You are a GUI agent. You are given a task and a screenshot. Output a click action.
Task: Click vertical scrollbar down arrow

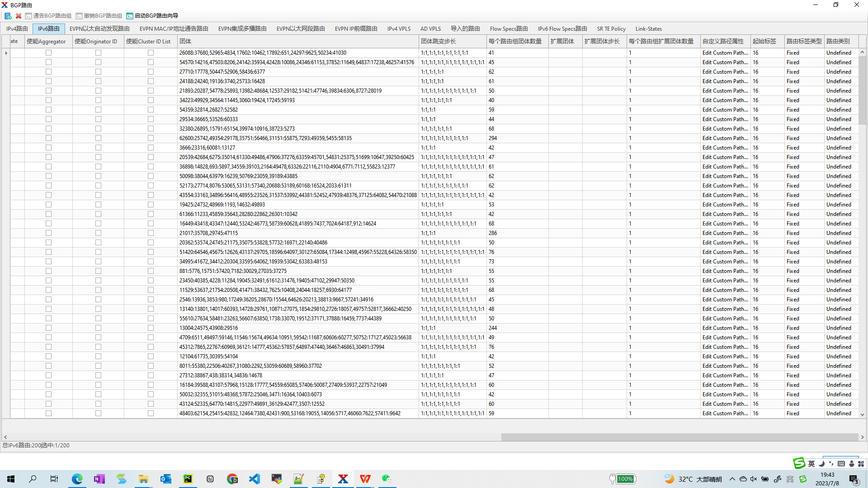click(862, 414)
